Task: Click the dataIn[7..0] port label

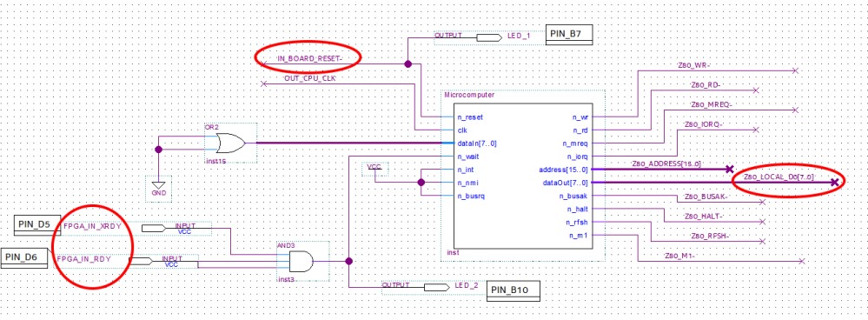Action: (x=477, y=143)
